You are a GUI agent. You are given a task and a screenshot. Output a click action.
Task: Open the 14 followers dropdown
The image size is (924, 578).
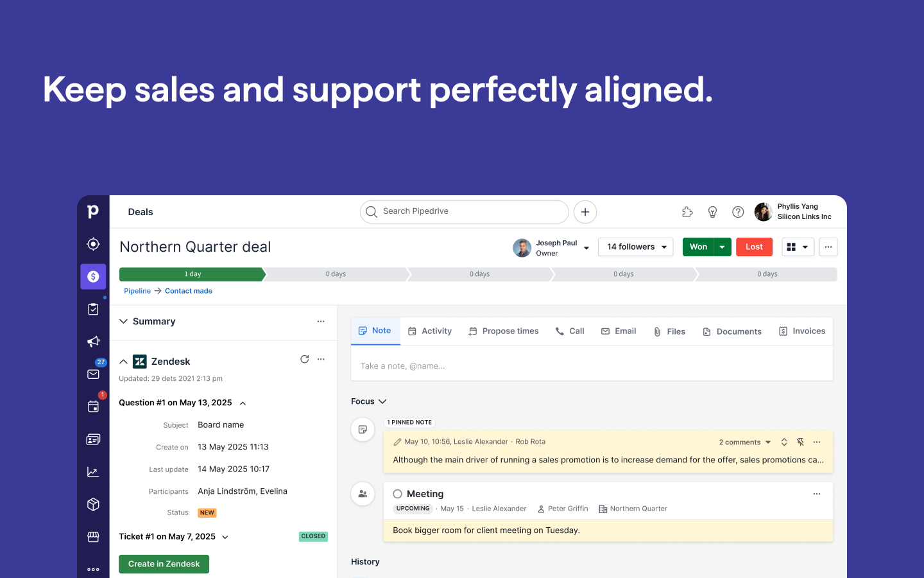(635, 247)
